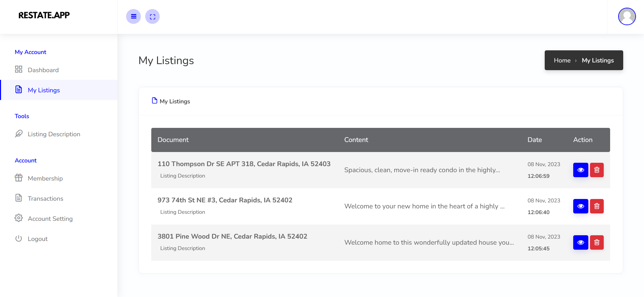Open the user profile avatar
Screen dimensions: 644x297
click(627, 16)
